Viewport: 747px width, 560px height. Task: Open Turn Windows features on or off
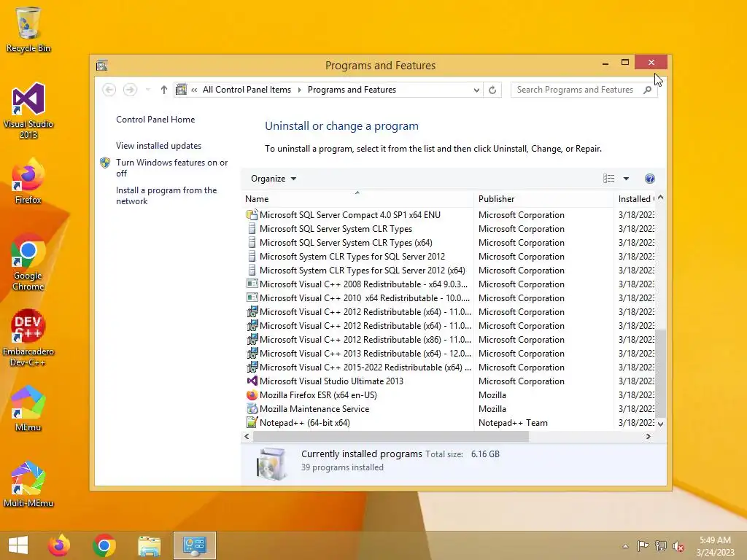[171, 168]
